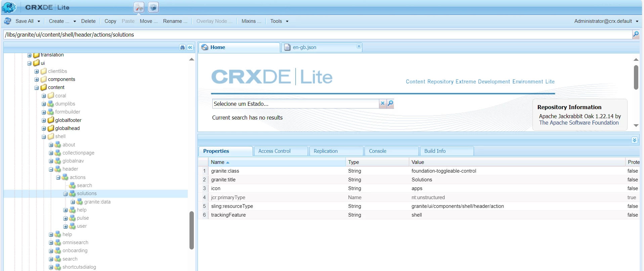Collapse the solutions node

[x=66, y=194]
